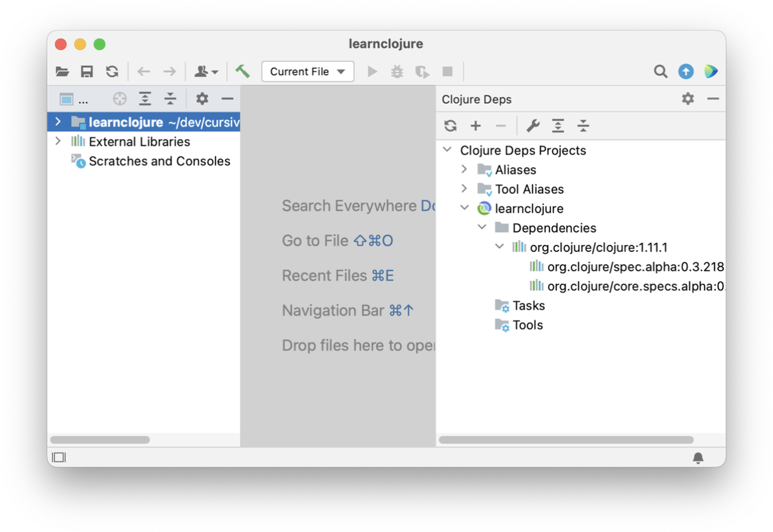Click the learnclojure window title
Image resolution: width=773 pixels, height=532 pixels.
point(385,44)
